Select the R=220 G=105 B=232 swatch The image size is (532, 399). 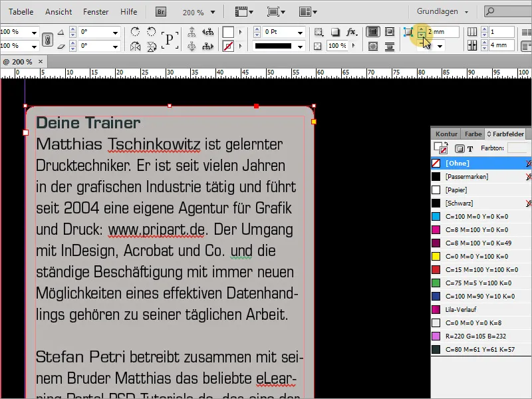481,336
